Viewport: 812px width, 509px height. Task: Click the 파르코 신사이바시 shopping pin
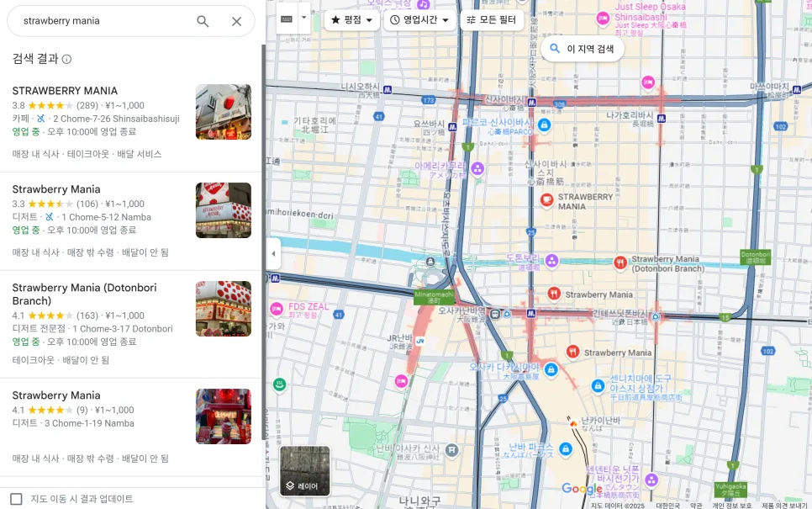pos(544,125)
